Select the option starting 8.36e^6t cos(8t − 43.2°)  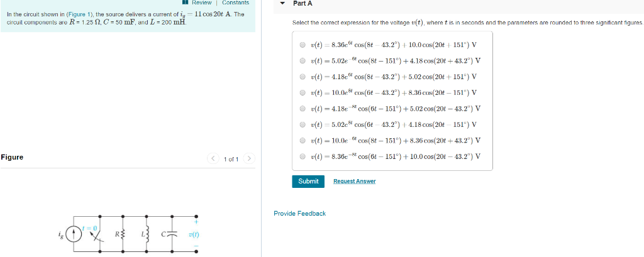tap(303, 45)
